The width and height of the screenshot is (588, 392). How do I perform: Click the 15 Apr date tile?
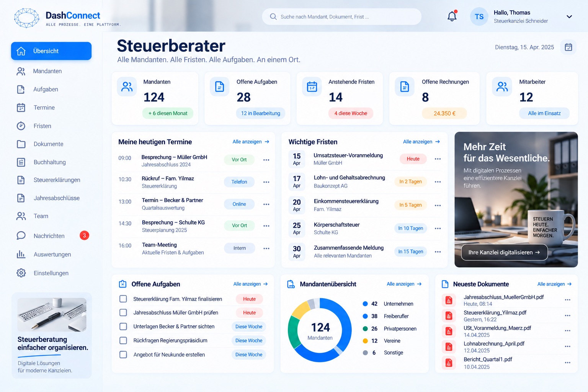[297, 159]
